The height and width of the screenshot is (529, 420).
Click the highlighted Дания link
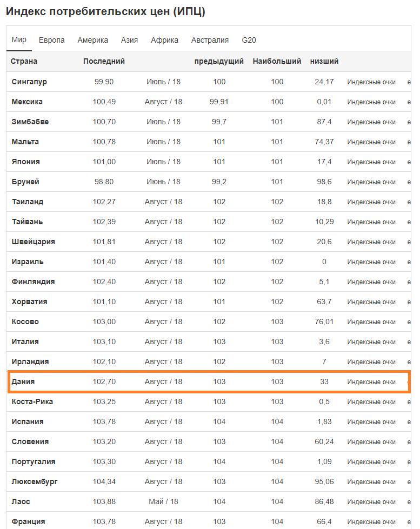coord(23,381)
